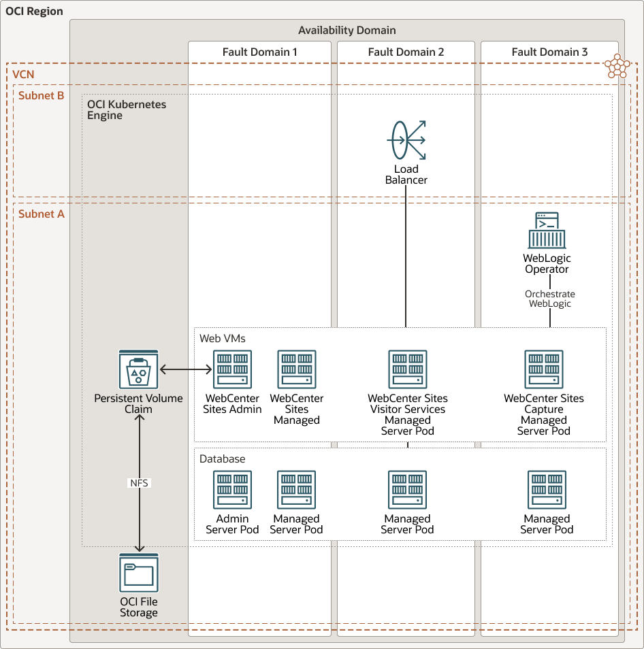Click the Load Balancer icon

click(406, 140)
